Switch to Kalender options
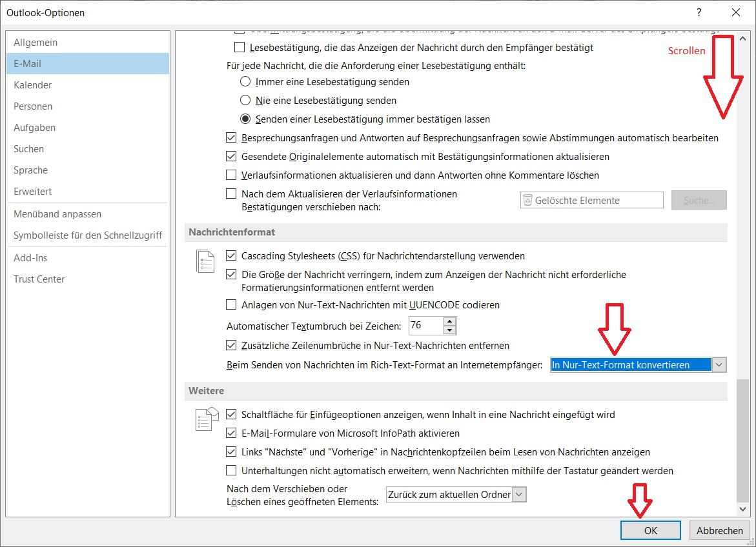 88,85
